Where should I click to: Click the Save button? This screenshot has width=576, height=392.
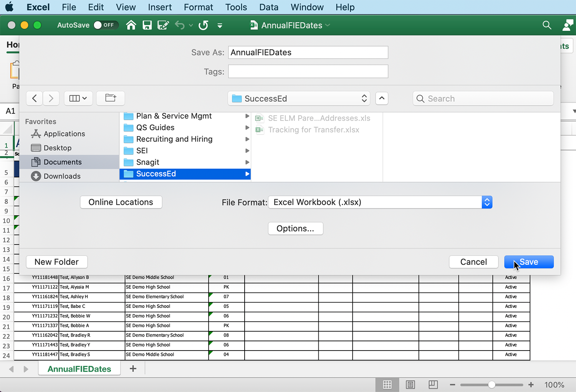[529, 262]
